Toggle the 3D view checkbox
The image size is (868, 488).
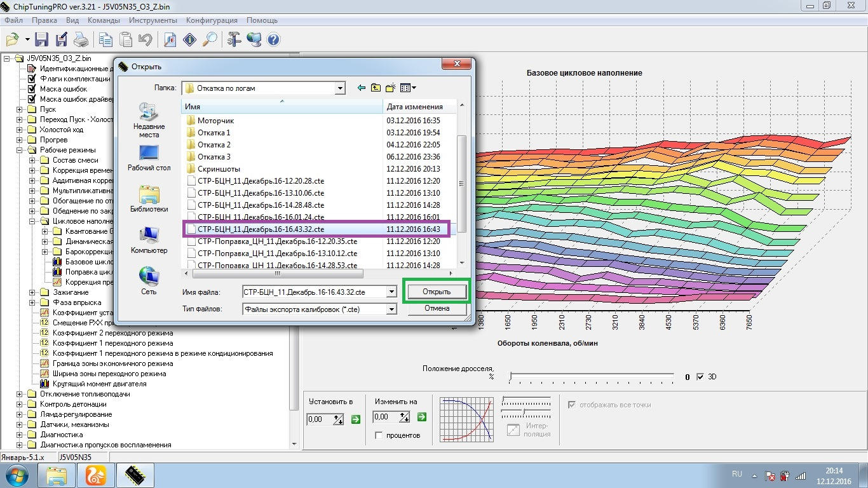(x=700, y=377)
